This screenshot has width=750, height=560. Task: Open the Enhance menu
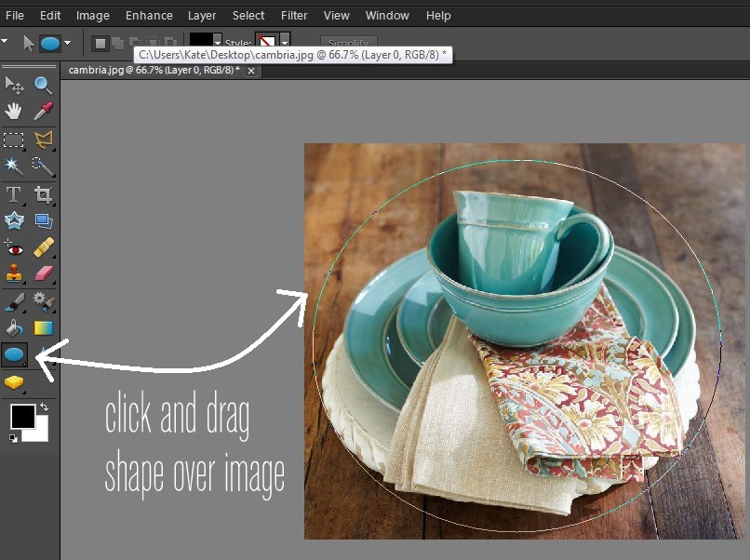(149, 15)
